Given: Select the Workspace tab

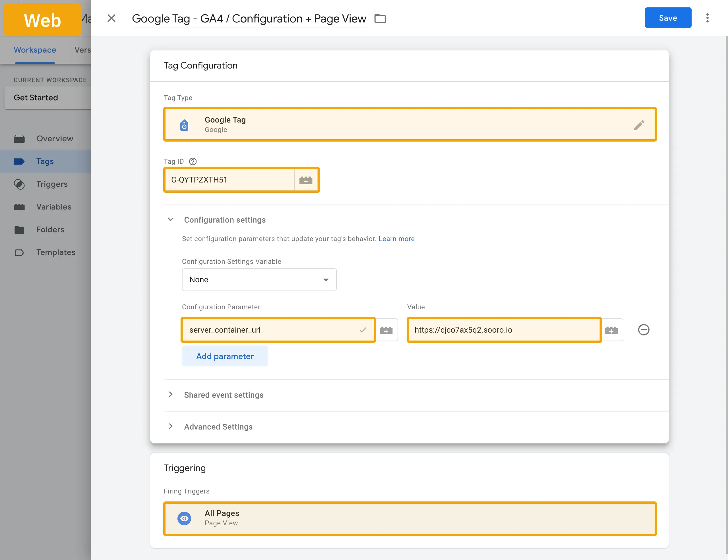Looking at the screenshot, I should pyautogui.click(x=35, y=50).
